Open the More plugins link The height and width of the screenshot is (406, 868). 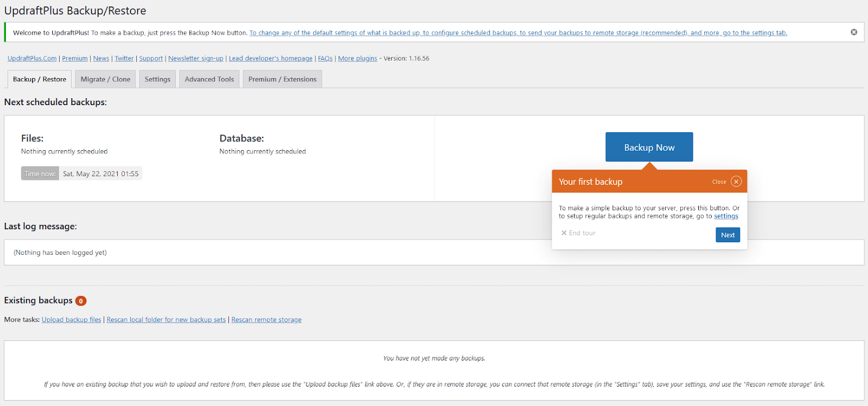pos(358,59)
